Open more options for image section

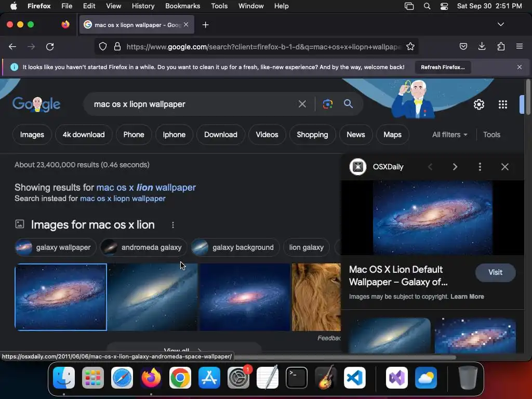pyautogui.click(x=172, y=225)
